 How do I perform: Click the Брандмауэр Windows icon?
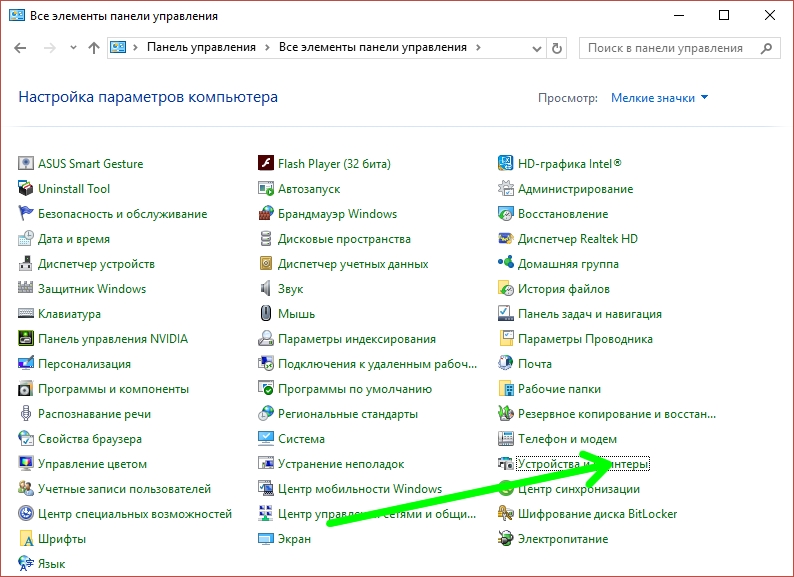[266, 214]
